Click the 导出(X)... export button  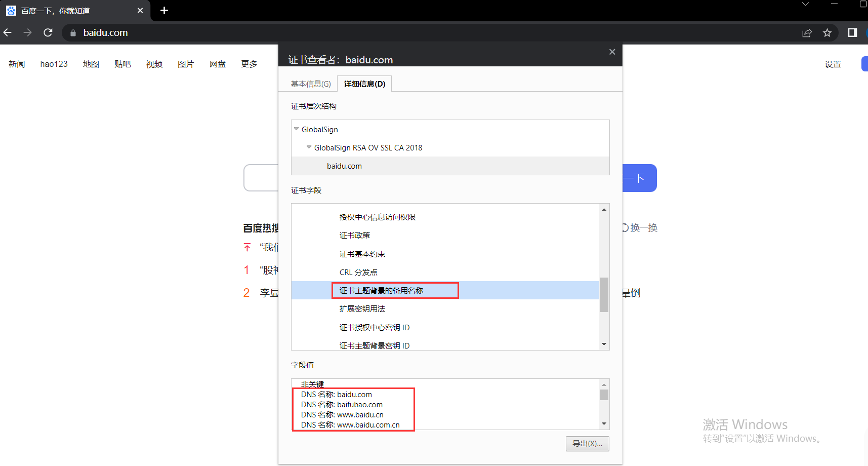click(x=587, y=444)
